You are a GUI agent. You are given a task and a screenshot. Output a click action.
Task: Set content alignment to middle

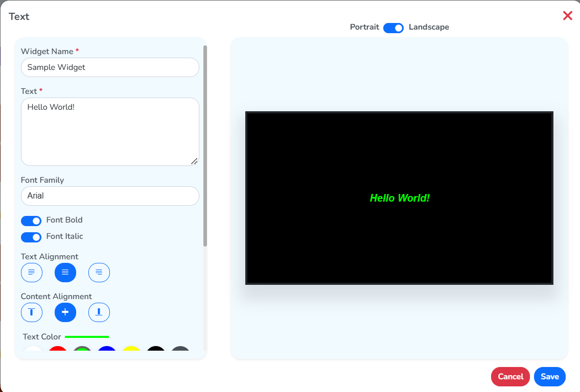pyautogui.click(x=65, y=312)
